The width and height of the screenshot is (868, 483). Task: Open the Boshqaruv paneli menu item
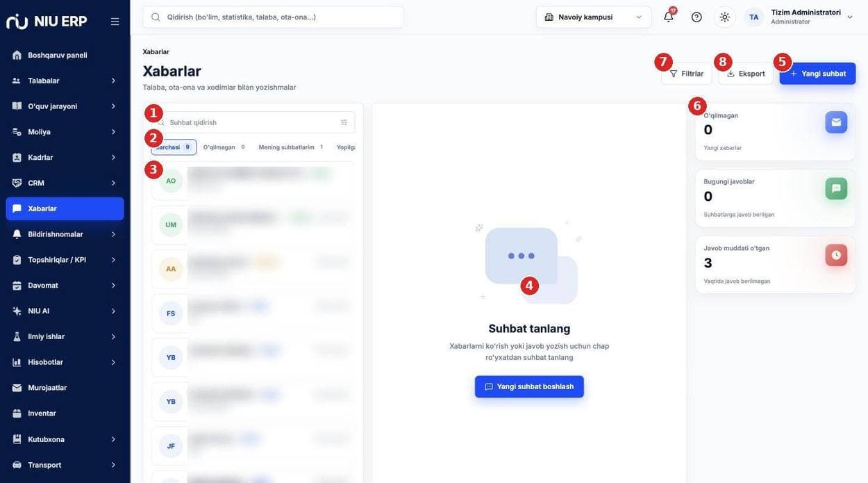pos(65,55)
